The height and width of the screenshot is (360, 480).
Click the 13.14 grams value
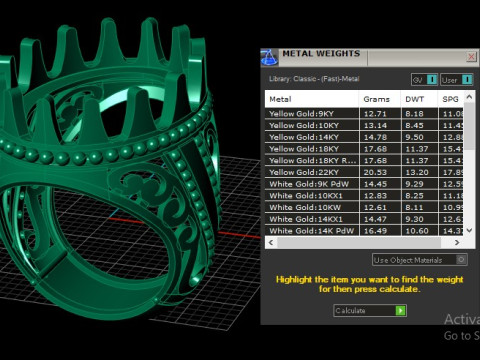(x=375, y=125)
